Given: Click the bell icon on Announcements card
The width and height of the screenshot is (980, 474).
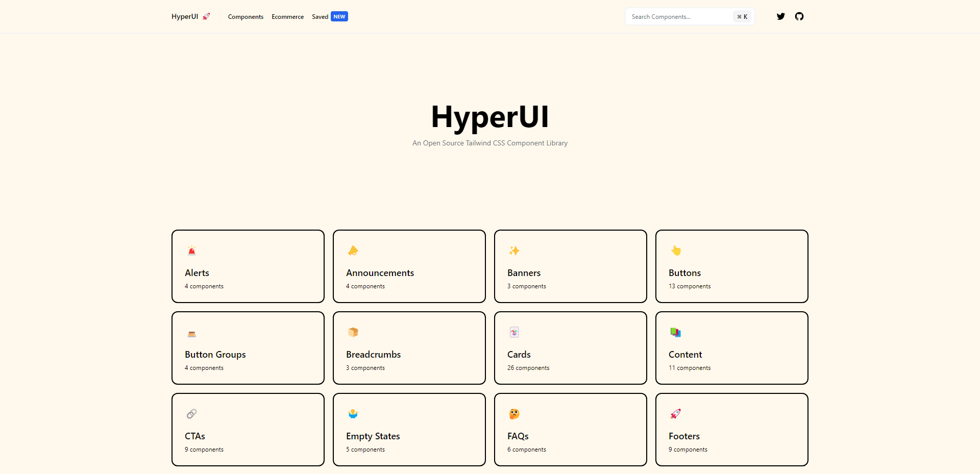Looking at the screenshot, I should coord(353,251).
